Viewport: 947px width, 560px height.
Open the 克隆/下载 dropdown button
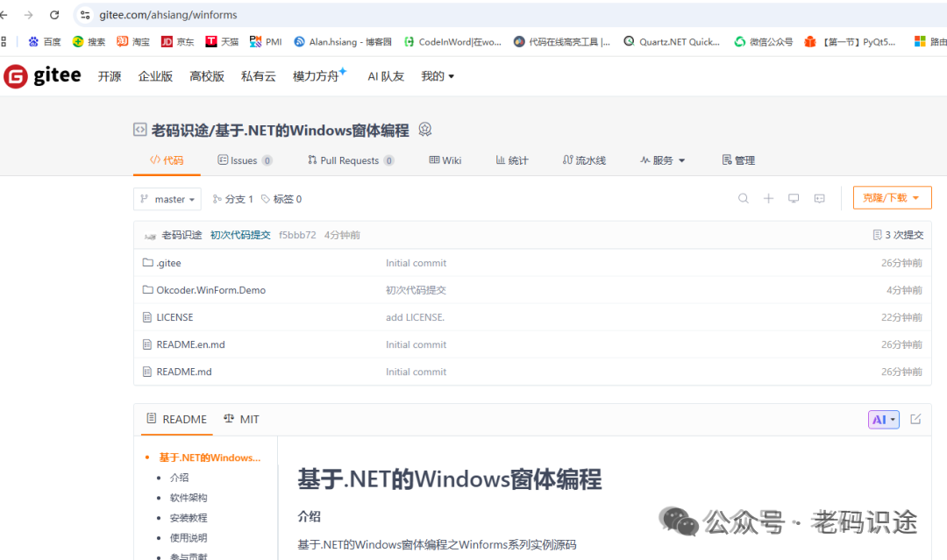pos(892,198)
